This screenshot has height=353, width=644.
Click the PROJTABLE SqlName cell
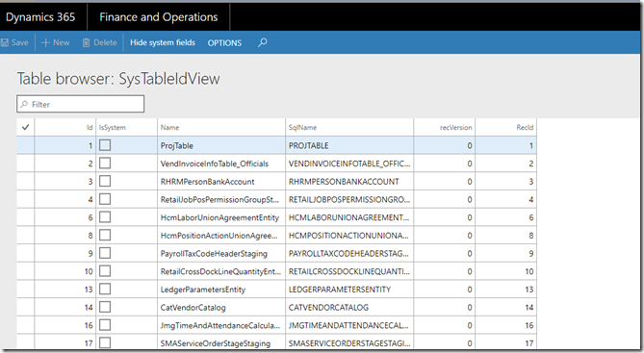tap(349, 145)
